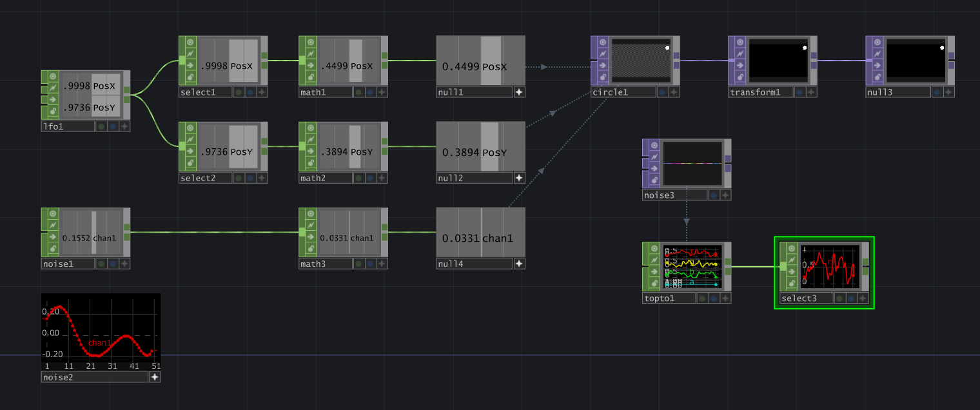980x410 pixels.
Task: Toggle viewer active plus on null4
Action: 519,264
